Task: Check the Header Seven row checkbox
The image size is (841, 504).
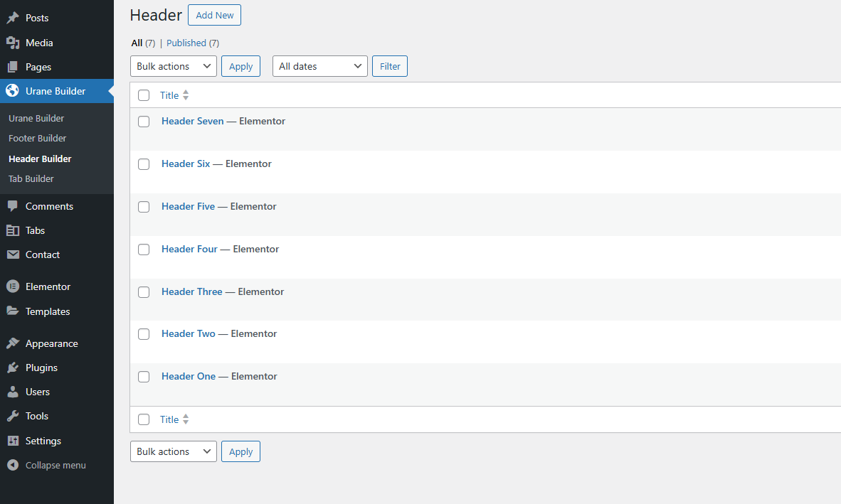Action: click(x=144, y=122)
